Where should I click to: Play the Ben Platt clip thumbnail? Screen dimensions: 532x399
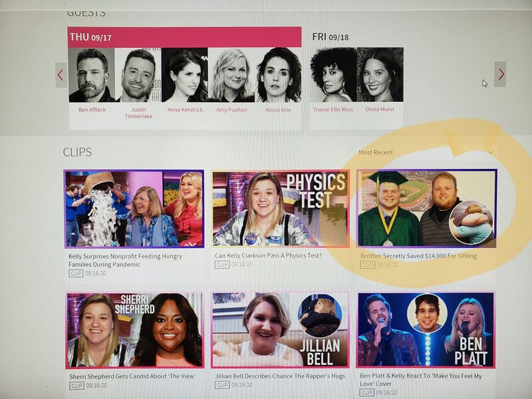click(x=426, y=330)
